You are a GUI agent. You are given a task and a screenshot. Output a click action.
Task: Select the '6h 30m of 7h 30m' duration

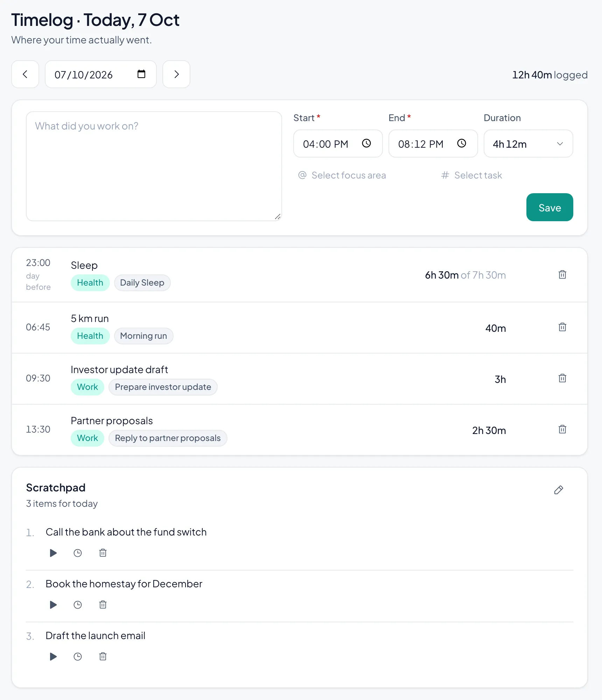point(465,275)
